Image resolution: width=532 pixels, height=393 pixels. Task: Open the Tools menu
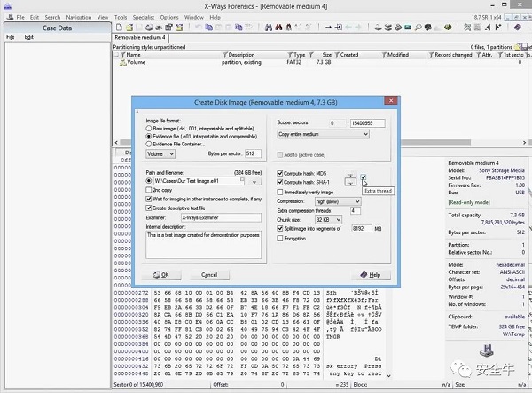tap(121, 18)
